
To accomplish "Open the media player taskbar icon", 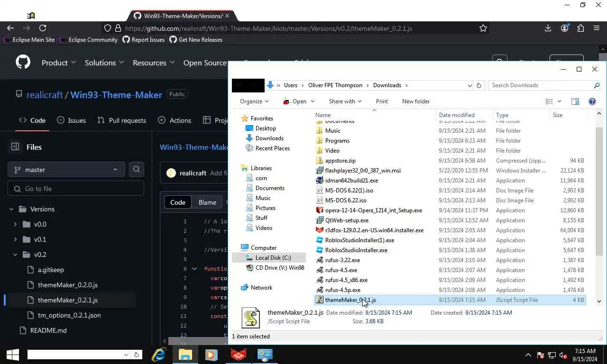I will pos(212,355).
